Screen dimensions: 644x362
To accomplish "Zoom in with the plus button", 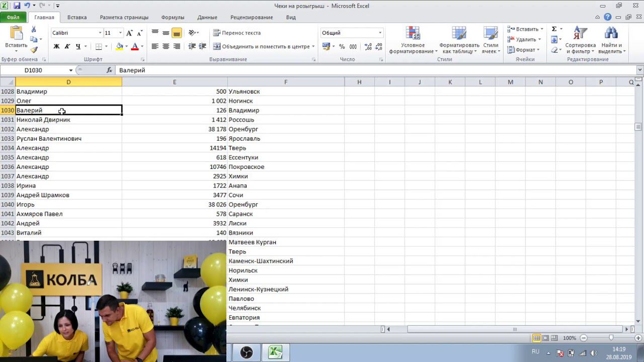I will pyautogui.click(x=638, y=338).
